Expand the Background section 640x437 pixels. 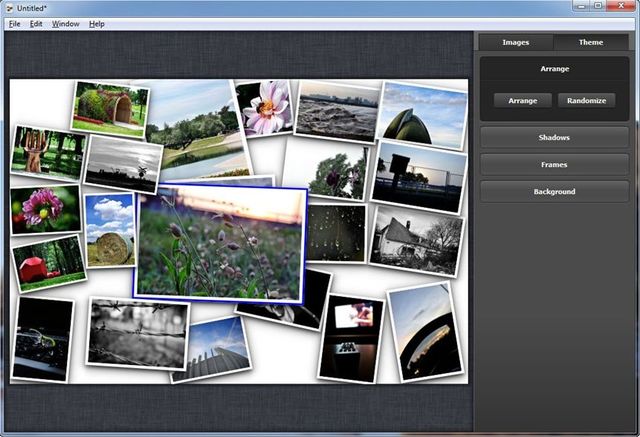click(x=554, y=192)
